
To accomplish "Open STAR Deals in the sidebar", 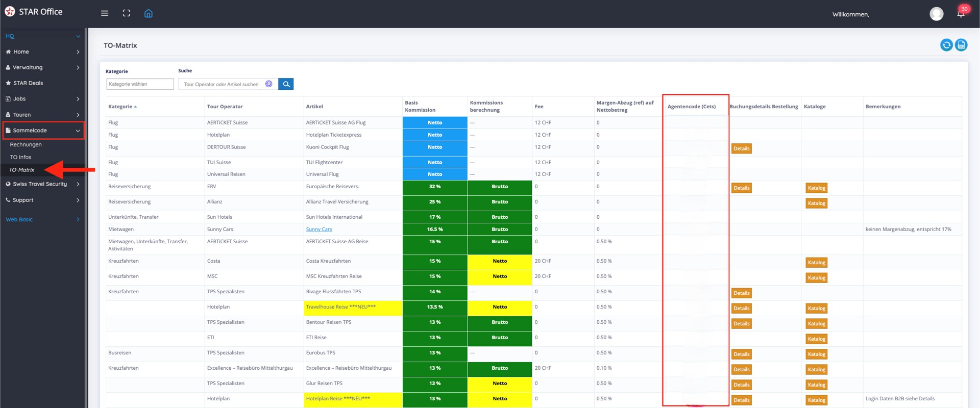I will [43, 83].
